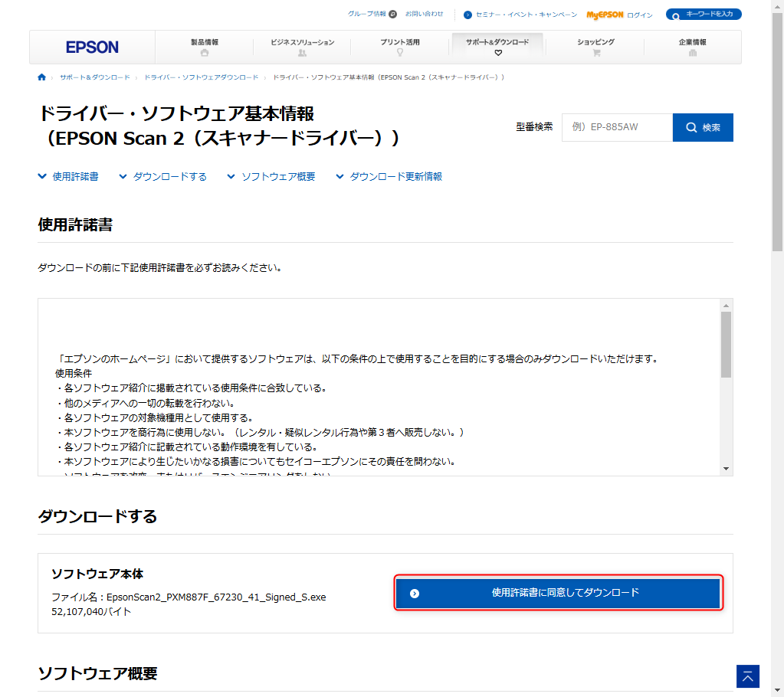Open the 製品情報 menu
The height and width of the screenshot is (697, 784).
coord(204,47)
